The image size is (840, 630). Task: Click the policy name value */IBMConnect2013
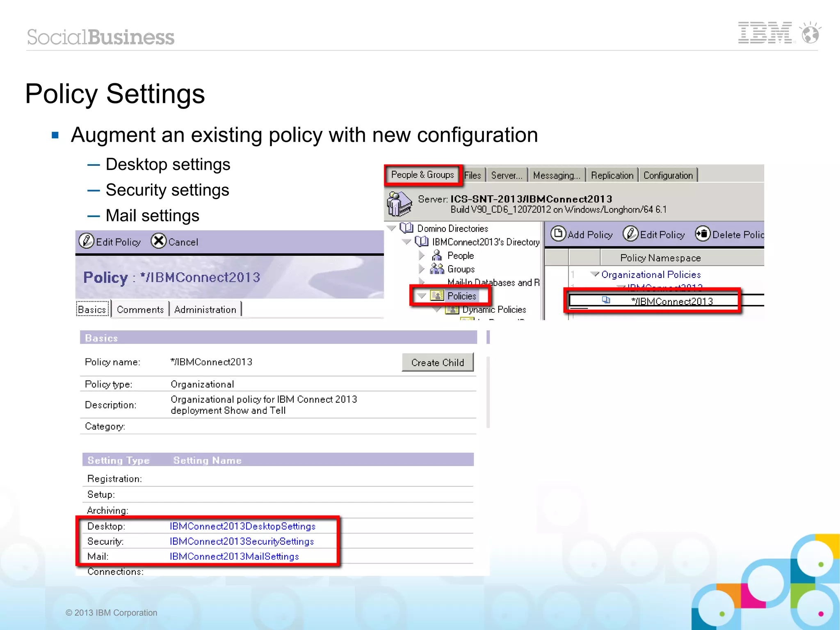point(211,362)
